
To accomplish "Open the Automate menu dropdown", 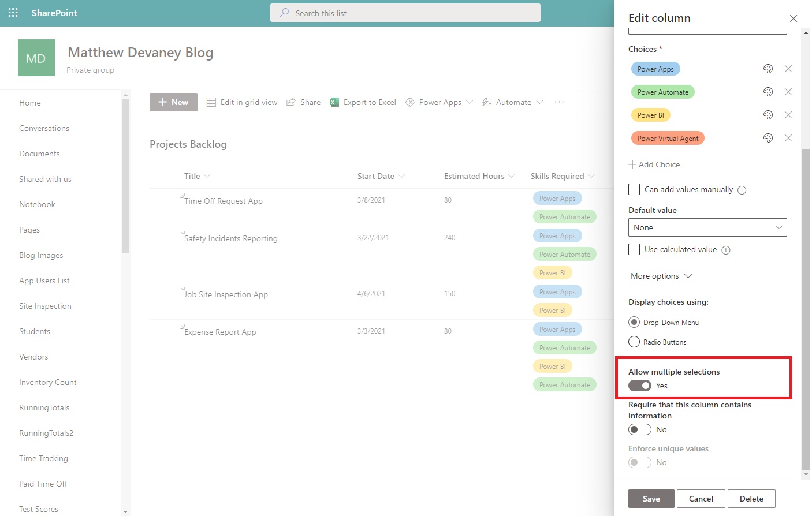I will coord(513,102).
